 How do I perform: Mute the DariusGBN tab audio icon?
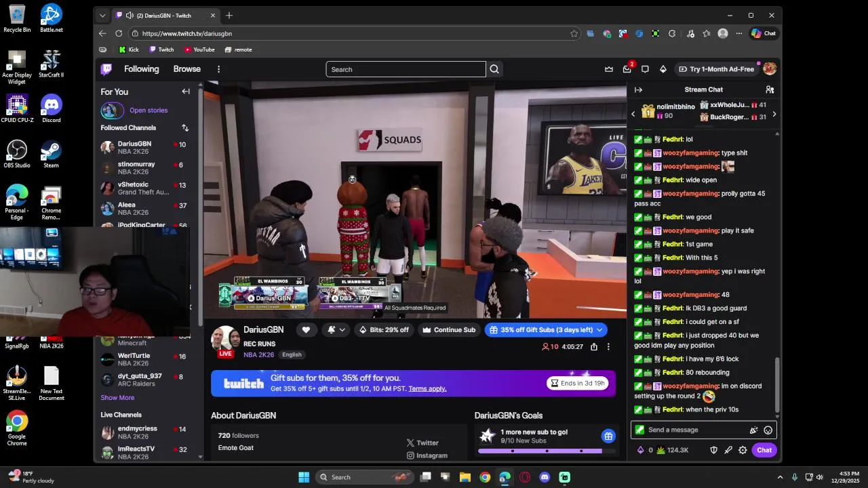click(130, 16)
